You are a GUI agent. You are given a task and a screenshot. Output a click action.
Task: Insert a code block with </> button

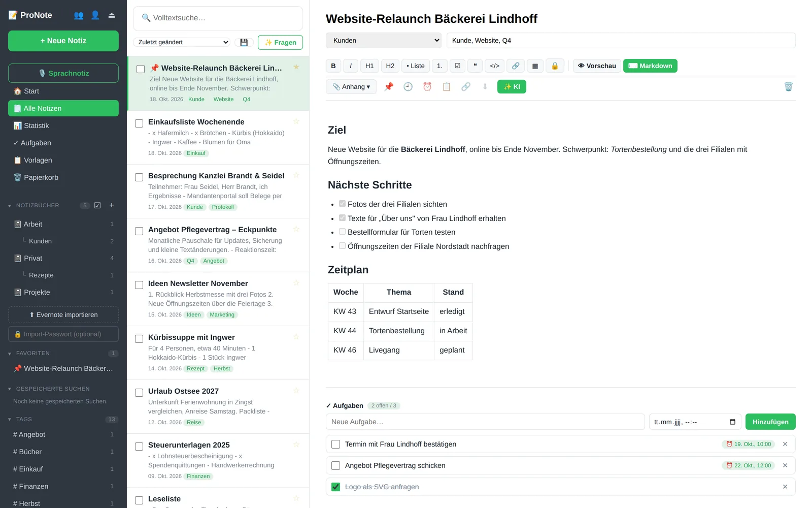pos(495,66)
